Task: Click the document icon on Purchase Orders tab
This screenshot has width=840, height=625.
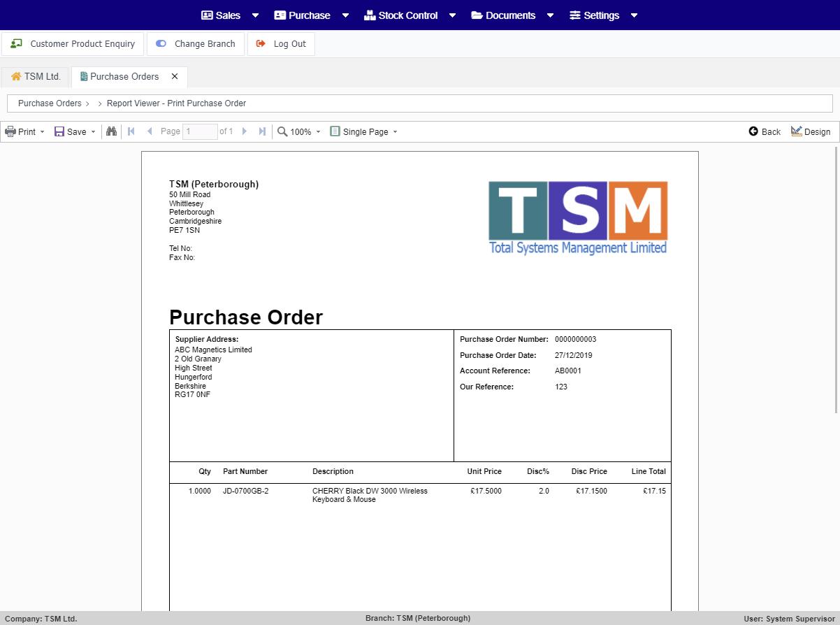Action: point(84,76)
